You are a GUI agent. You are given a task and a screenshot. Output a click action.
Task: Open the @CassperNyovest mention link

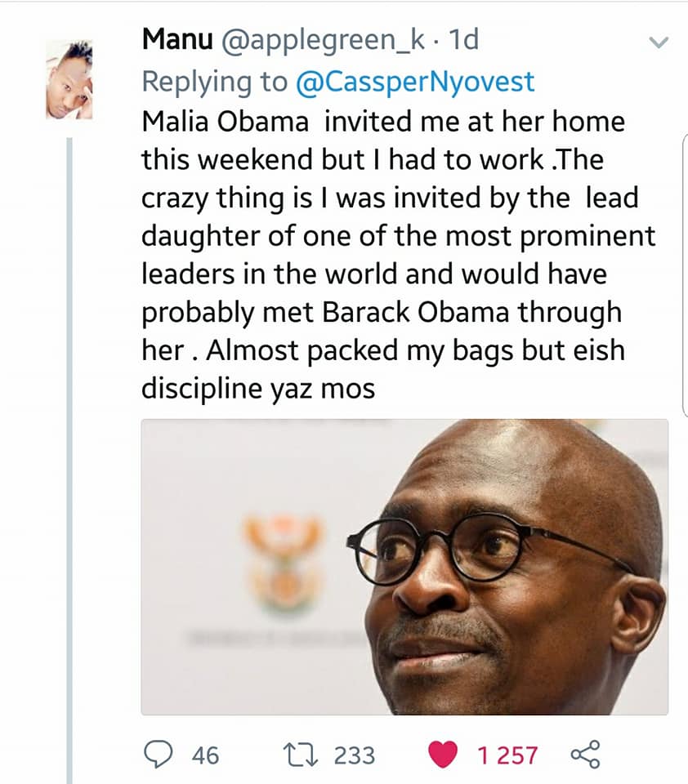pos(415,82)
